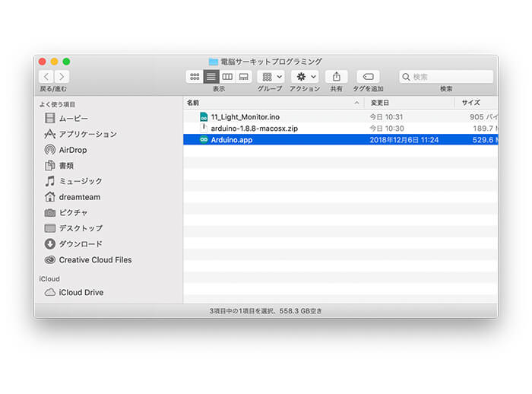Viewport: 532px width, 394px height.
Task: Zoom the Finder window with green button
Action: [67, 62]
